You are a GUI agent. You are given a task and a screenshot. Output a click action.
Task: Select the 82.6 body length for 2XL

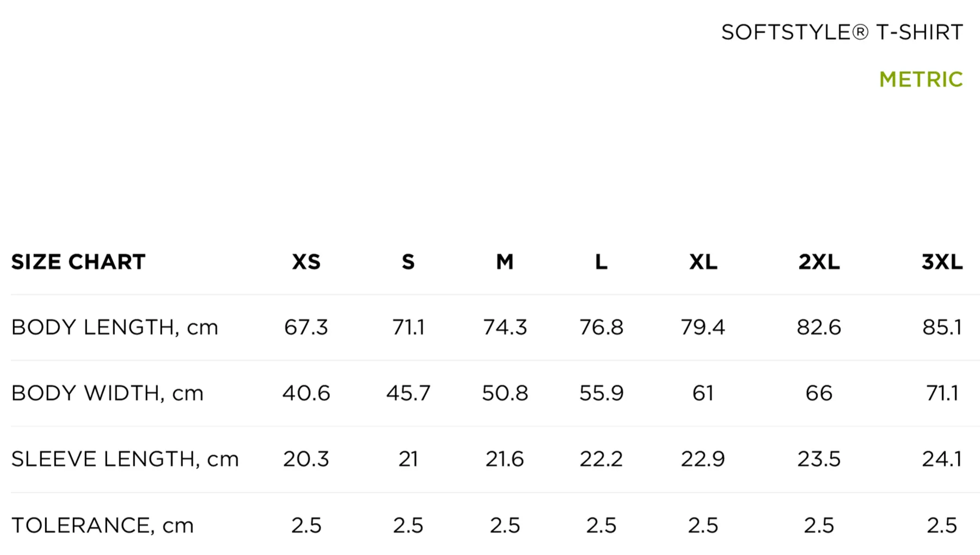point(819,327)
